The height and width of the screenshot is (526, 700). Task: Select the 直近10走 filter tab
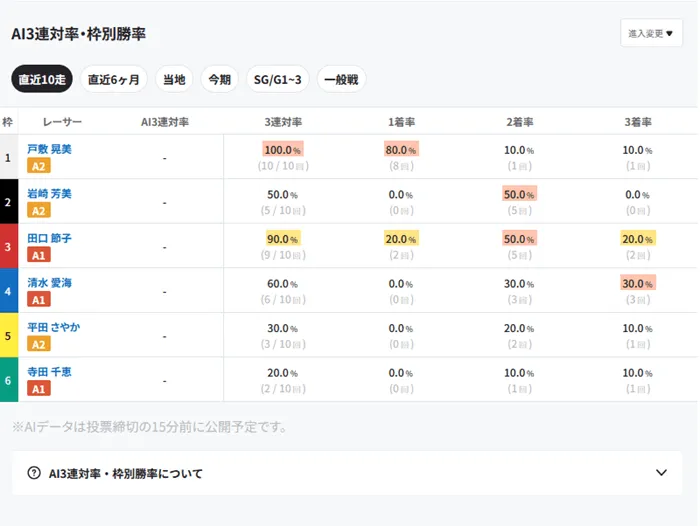pos(43,79)
